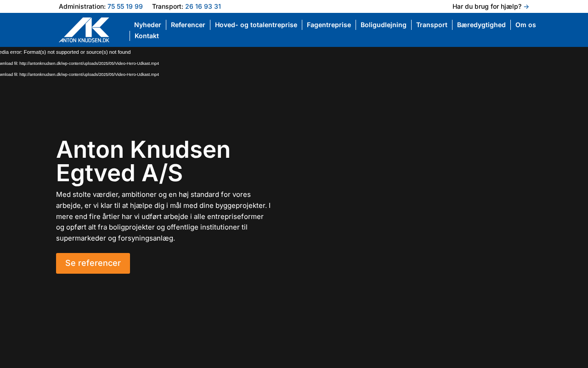Viewport: 588px width, 368px height.
Task: Select Om os in the navigation
Action: [526, 25]
